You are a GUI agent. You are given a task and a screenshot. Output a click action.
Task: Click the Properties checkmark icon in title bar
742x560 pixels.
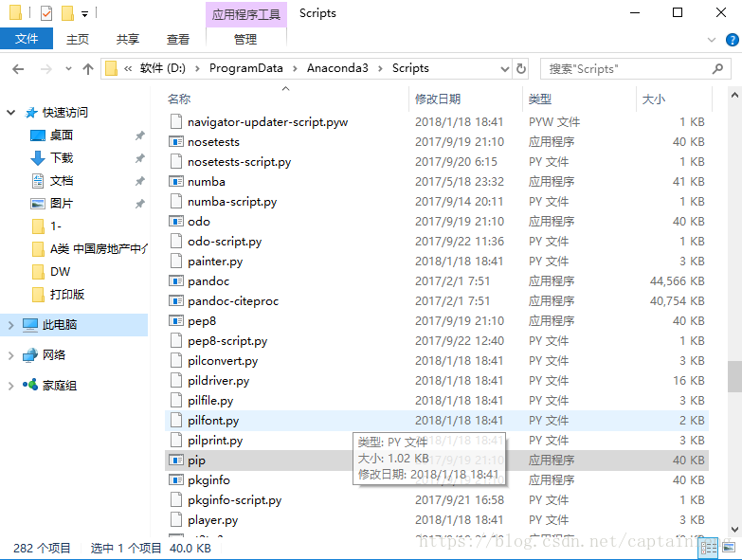coord(45,13)
